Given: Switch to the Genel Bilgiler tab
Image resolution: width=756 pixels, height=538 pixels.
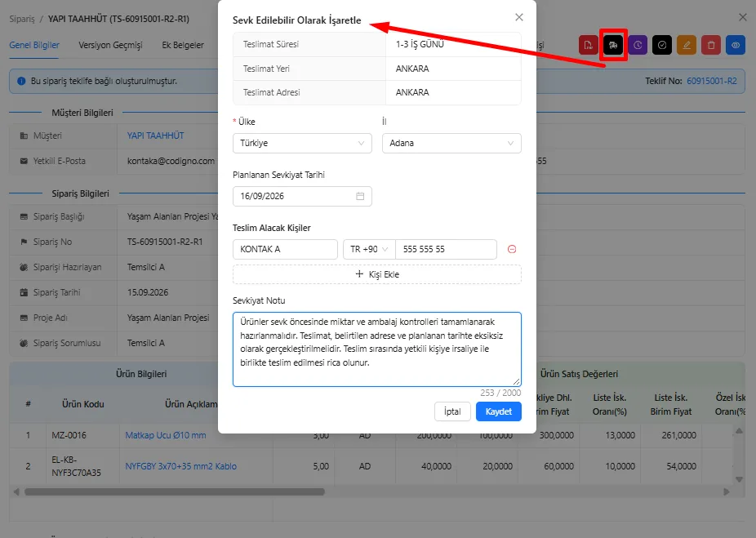Looking at the screenshot, I should [34, 45].
